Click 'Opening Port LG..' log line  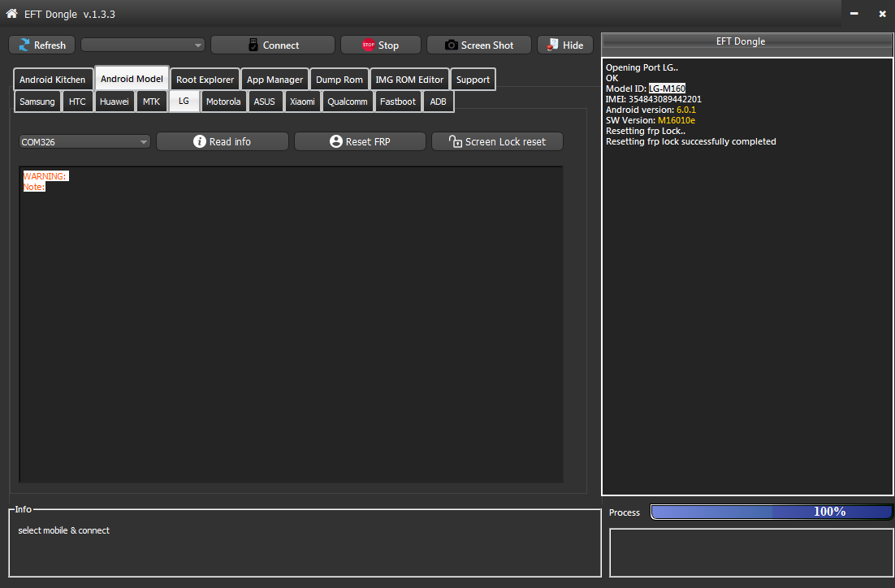pos(642,67)
